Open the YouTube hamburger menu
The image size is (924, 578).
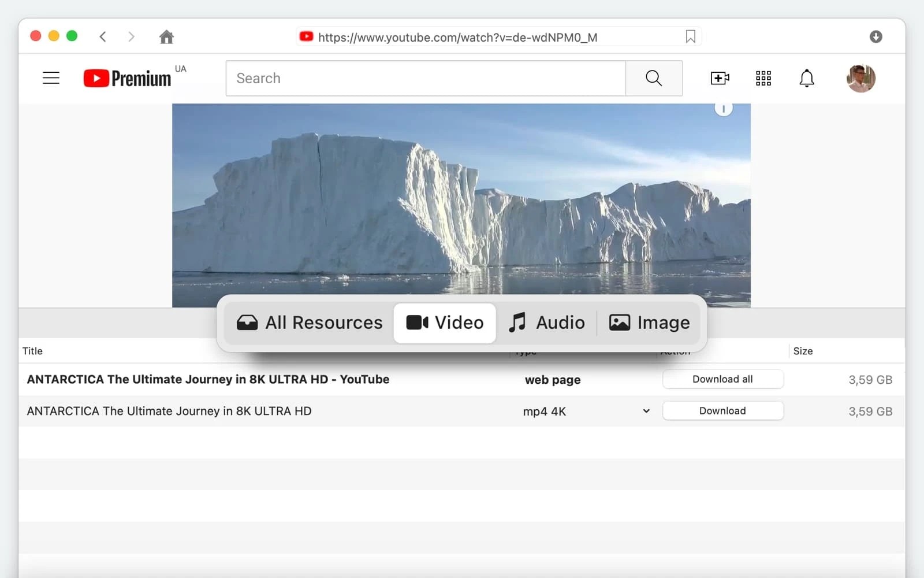[51, 77]
